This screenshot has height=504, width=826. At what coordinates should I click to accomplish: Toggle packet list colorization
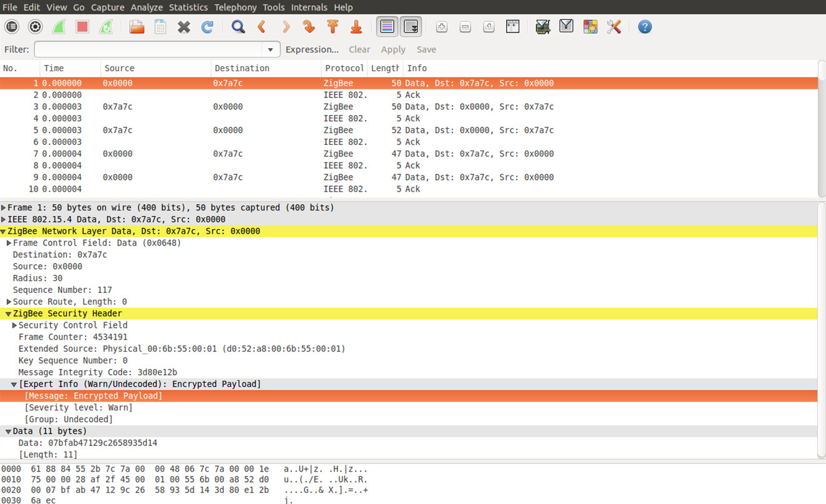(x=387, y=27)
